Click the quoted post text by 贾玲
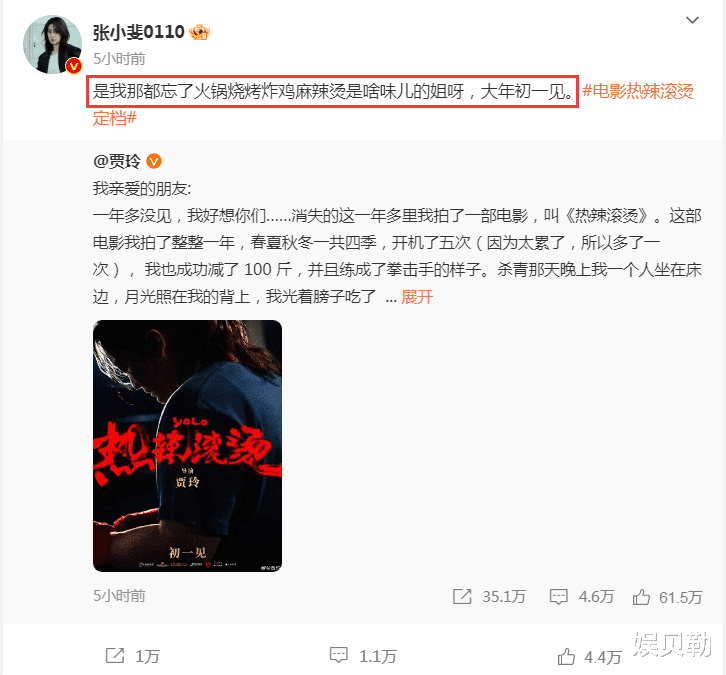The width and height of the screenshot is (726, 675). [397, 242]
